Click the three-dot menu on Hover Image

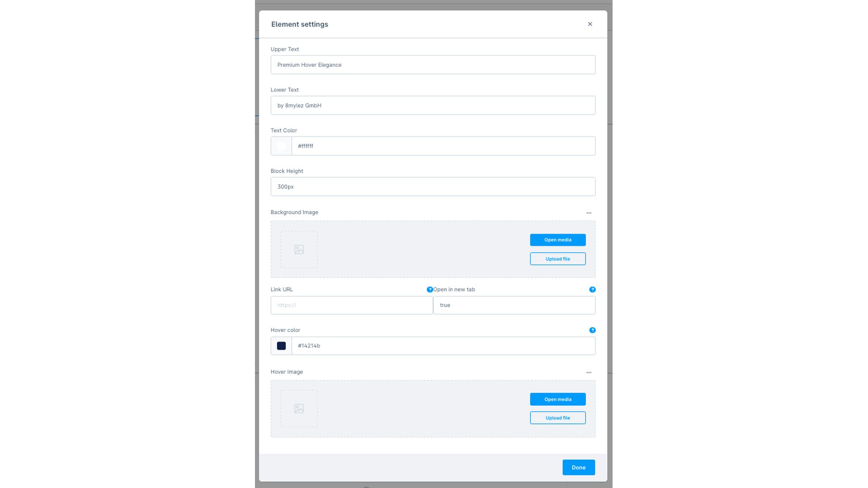(x=589, y=372)
